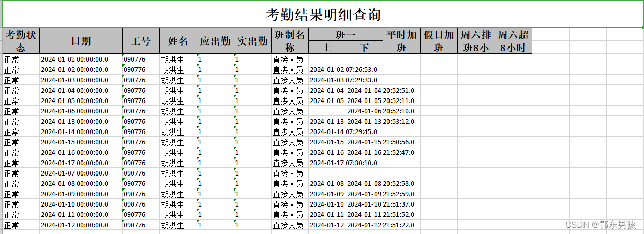Image resolution: width=644 pixels, height=234 pixels.
Task: Click the 实出勤 header cell
Action: pyautogui.click(x=252, y=41)
